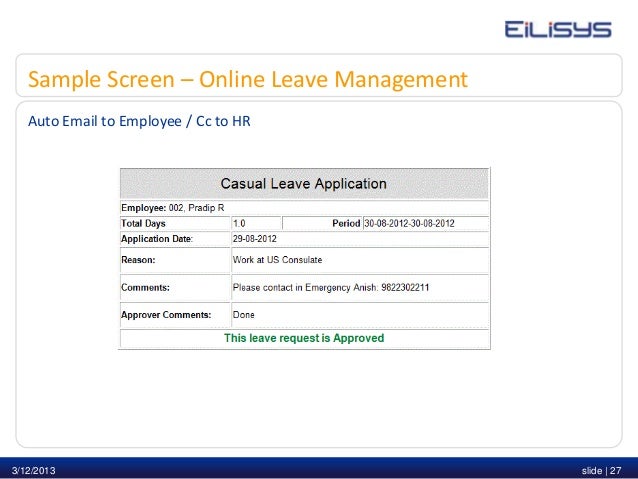Click 'This leave request is Approved' status
The image size is (638, 479).
coord(304,338)
